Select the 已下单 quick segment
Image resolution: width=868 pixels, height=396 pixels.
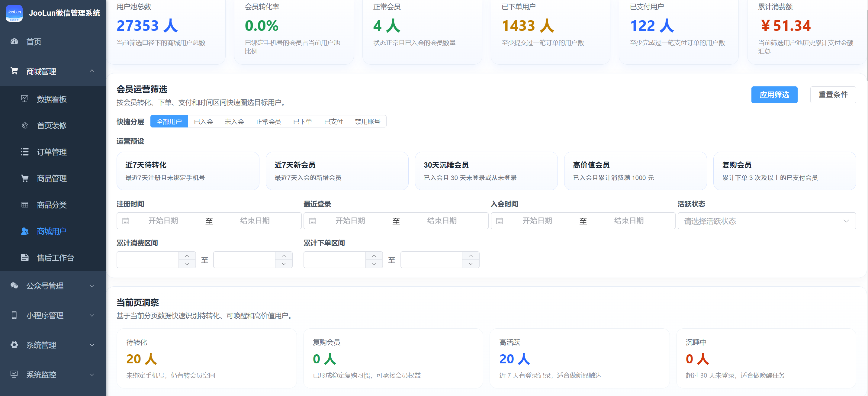pyautogui.click(x=303, y=121)
